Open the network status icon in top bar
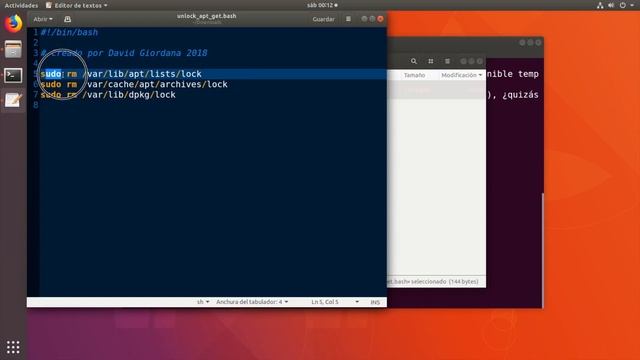 pyautogui.click(x=600, y=5)
